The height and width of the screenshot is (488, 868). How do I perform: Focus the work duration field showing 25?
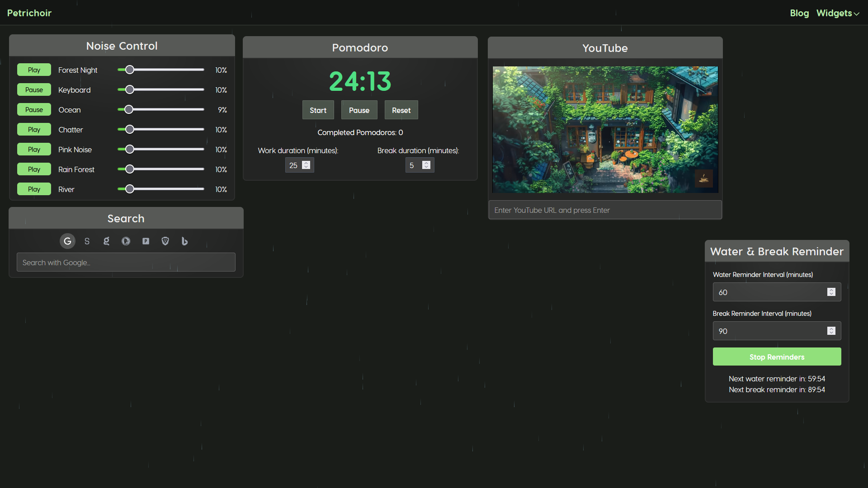299,165
